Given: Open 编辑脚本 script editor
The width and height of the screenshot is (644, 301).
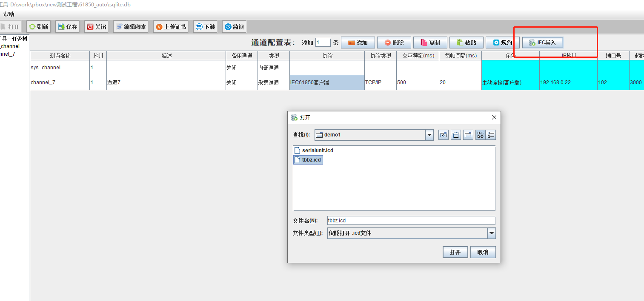Looking at the screenshot, I should (x=131, y=27).
